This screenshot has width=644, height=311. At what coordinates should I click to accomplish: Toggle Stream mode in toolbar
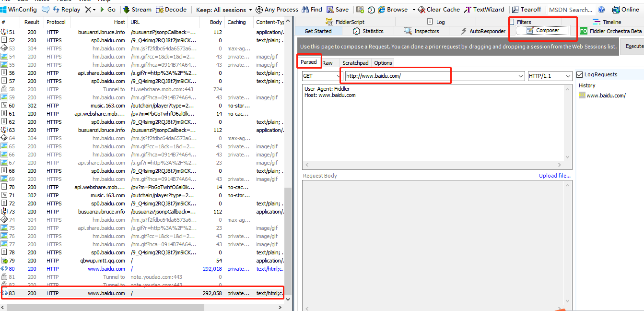coord(137,10)
